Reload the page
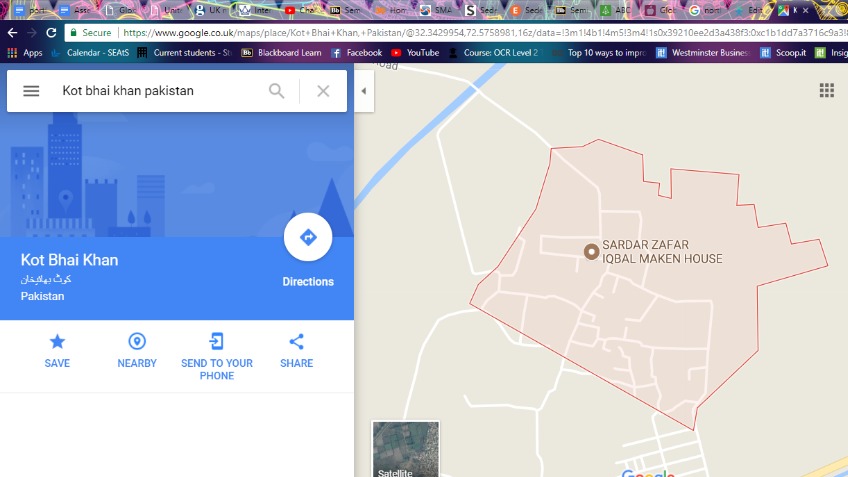This screenshot has height=477, width=848. point(51,33)
